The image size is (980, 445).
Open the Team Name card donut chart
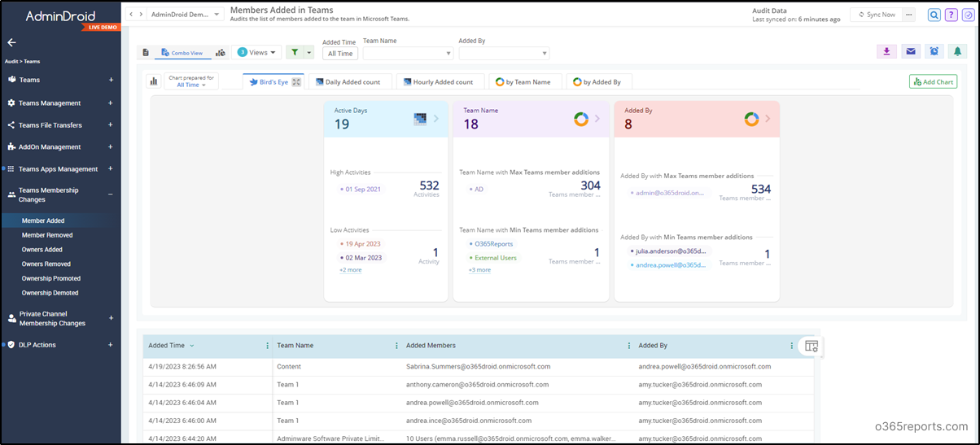click(581, 119)
